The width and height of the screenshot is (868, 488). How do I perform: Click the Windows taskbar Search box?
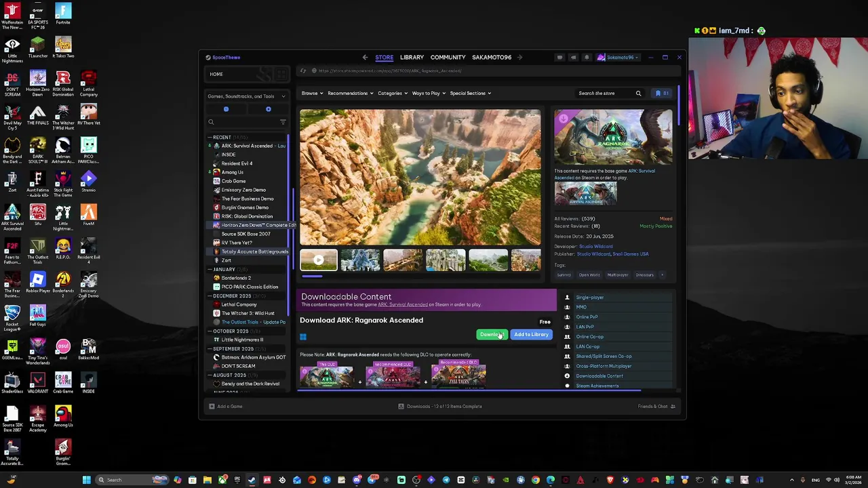pos(133,480)
